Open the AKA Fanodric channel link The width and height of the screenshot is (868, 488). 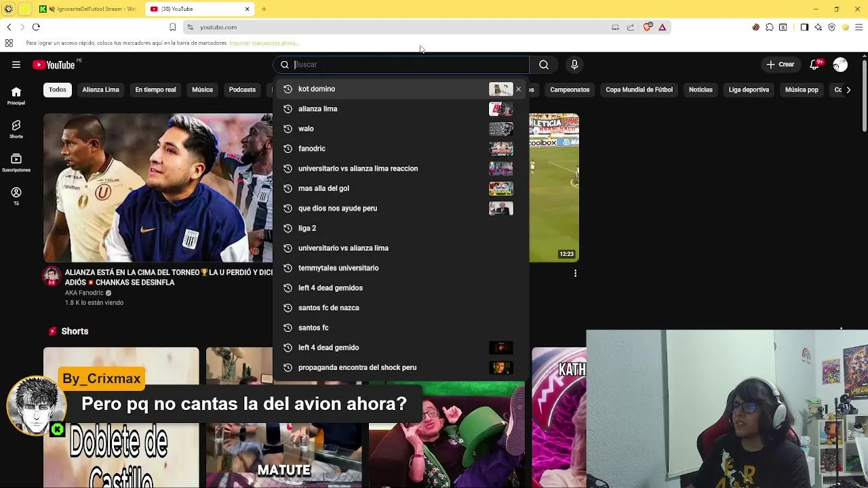coord(84,293)
